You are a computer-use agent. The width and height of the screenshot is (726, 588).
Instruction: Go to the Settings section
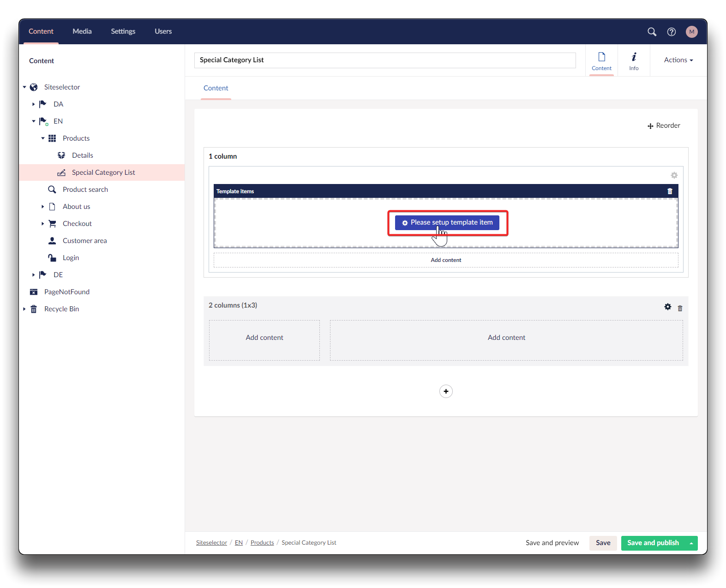pos(123,31)
